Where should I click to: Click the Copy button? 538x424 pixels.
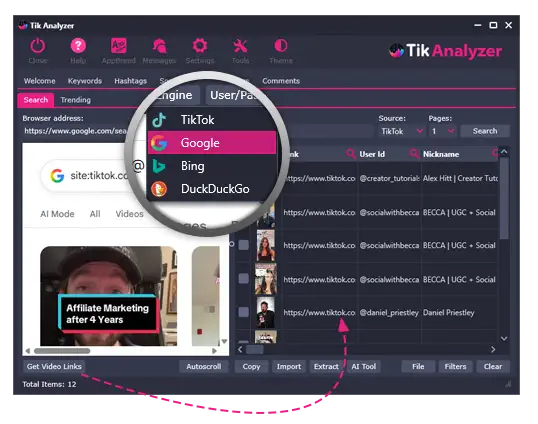pyautogui.click(x=251, y=366)
